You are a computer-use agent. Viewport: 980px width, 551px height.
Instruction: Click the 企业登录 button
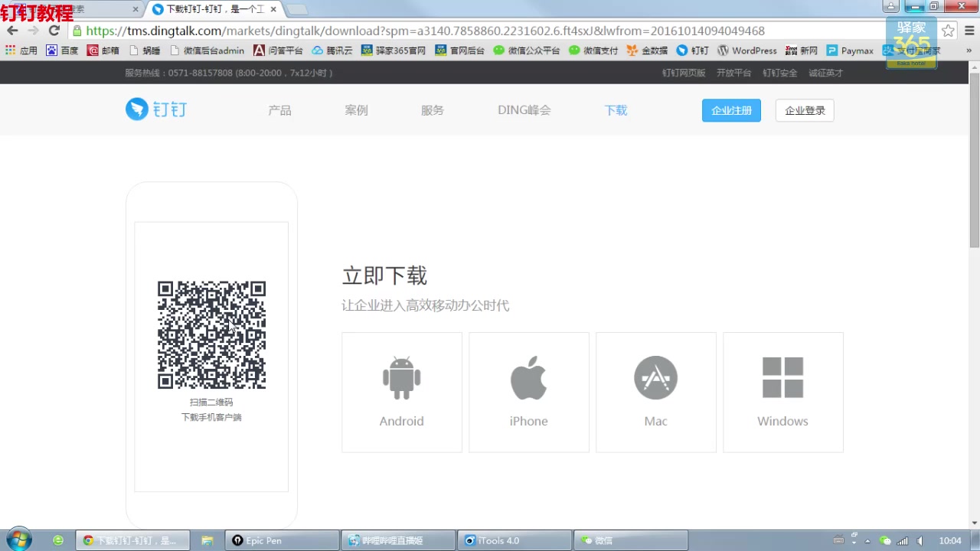click(x=805, y=110)
